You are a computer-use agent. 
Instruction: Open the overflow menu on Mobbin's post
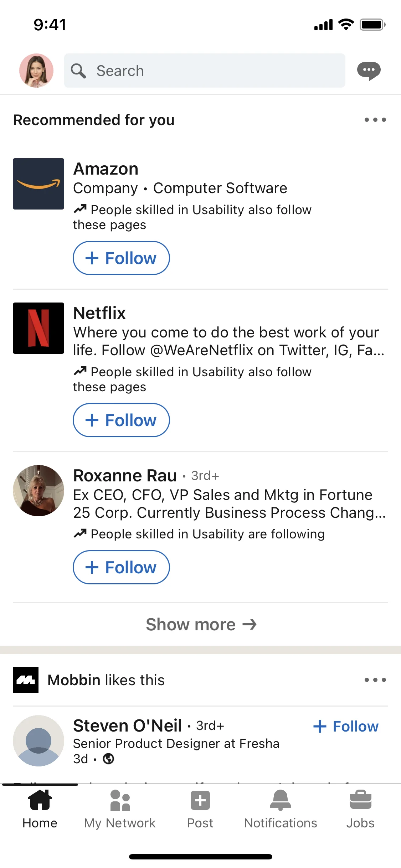point(375,680)
